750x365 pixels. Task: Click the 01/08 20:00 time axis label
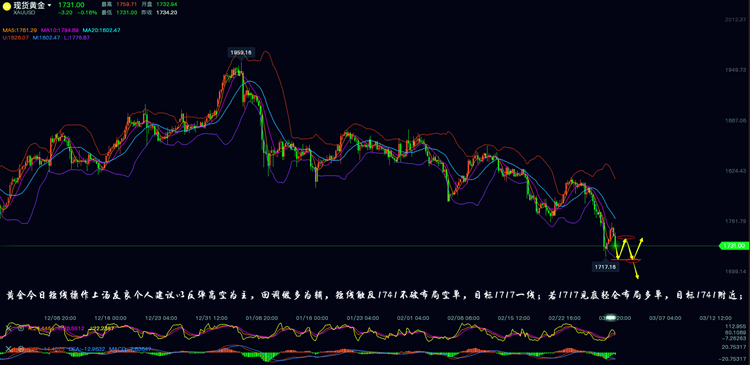pyautogui.click(x=262, y=318)
